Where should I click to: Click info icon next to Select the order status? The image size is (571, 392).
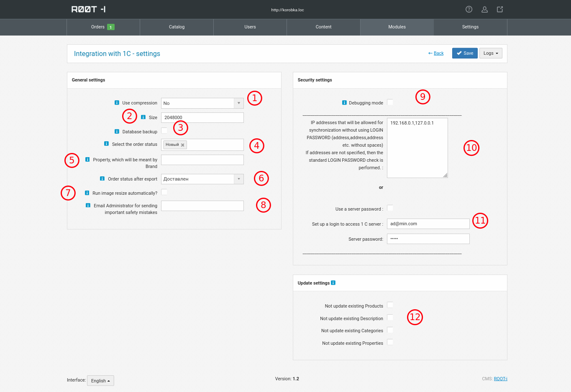click(x=106, y=144)
